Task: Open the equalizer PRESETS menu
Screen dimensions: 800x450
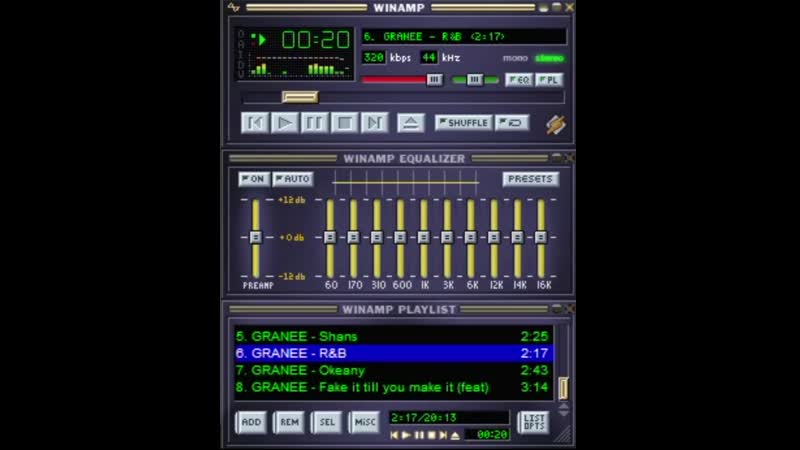Action: click(x=530, y=179)
